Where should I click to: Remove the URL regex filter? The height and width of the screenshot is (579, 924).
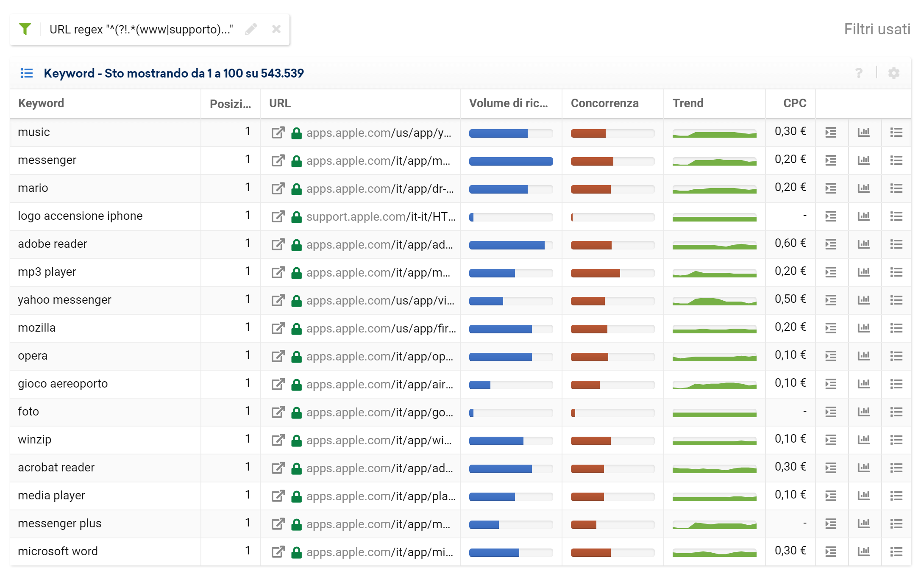276,29
